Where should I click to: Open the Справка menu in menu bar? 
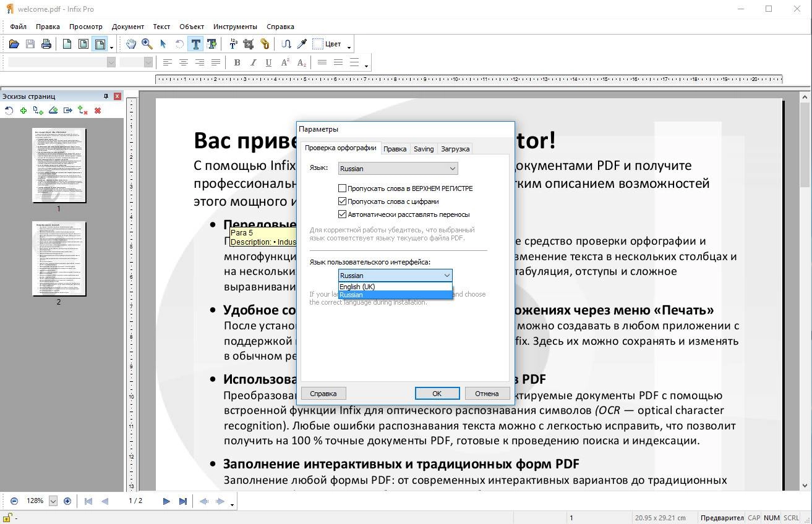[x=280, y=27]
